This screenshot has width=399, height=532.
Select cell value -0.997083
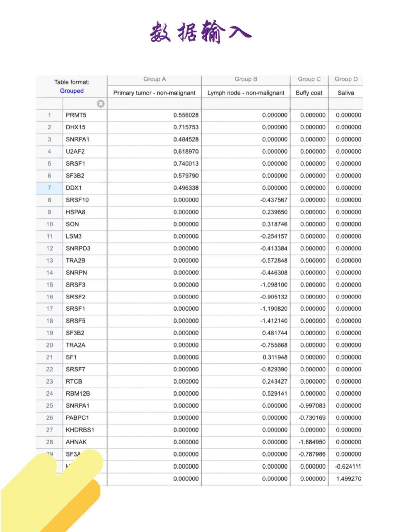click(x=312, y=406)
